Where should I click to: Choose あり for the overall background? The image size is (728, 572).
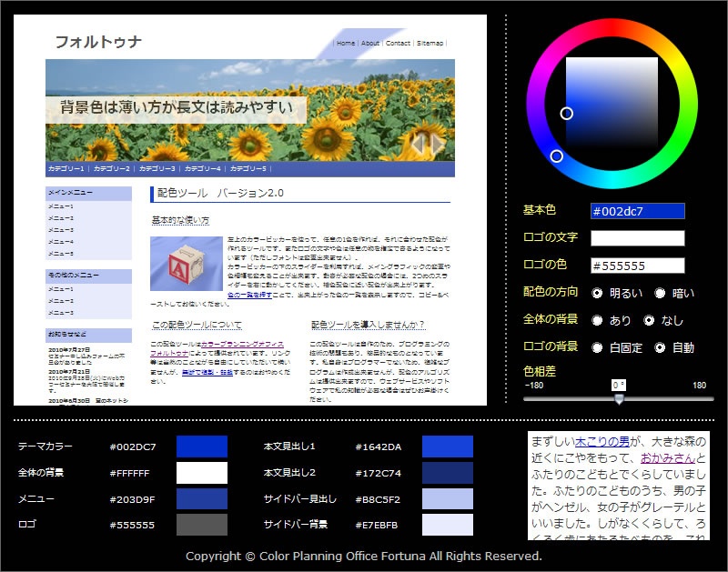pyautogui.click(x=598, y=320)
